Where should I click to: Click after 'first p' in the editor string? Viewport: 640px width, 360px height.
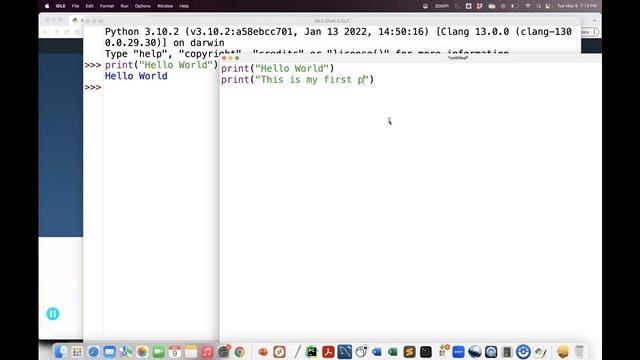tap(364, 80)
